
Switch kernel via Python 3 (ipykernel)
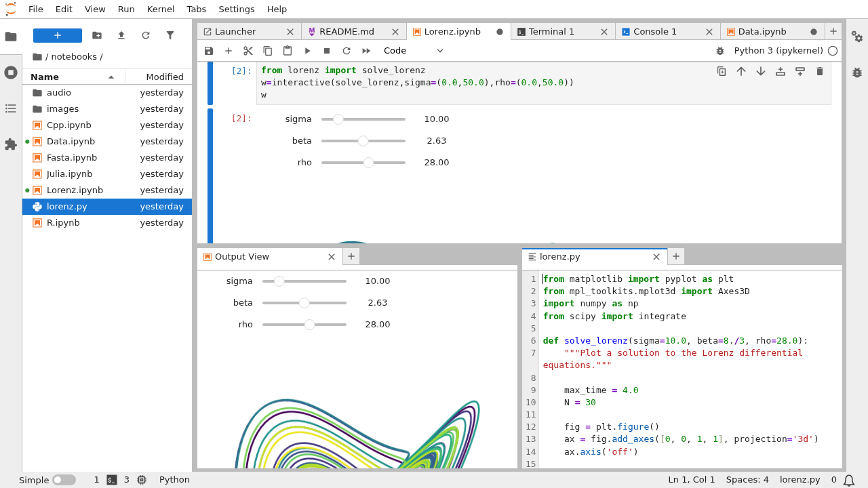(x=778, y=50)
